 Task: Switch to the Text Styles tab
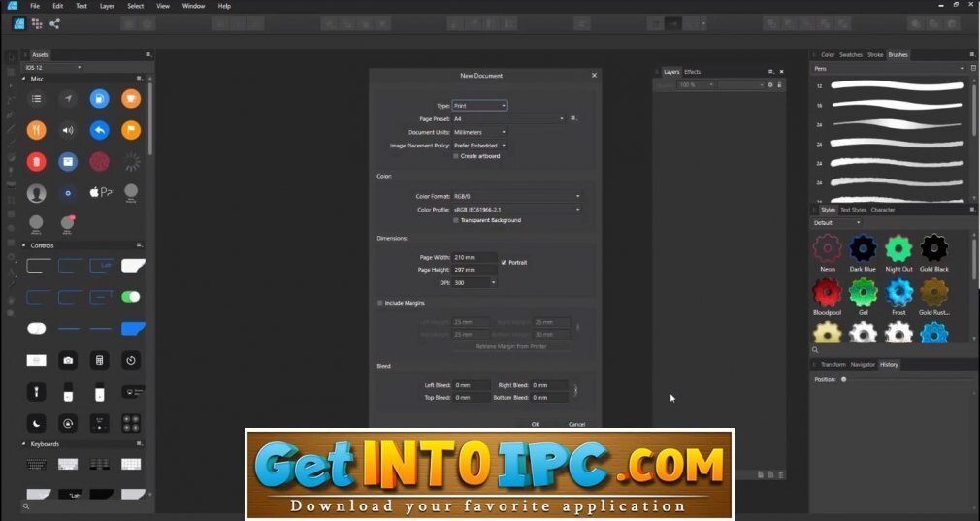click(853, 210)
